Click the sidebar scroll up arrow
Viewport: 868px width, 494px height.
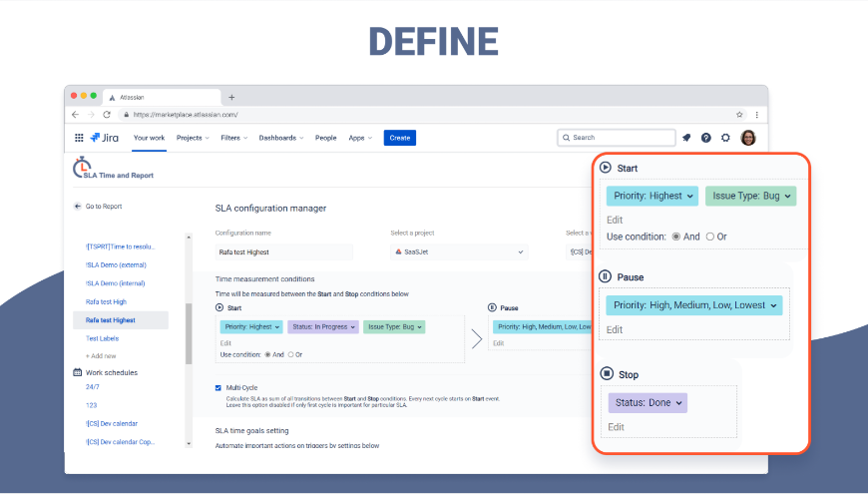point(189,238)
